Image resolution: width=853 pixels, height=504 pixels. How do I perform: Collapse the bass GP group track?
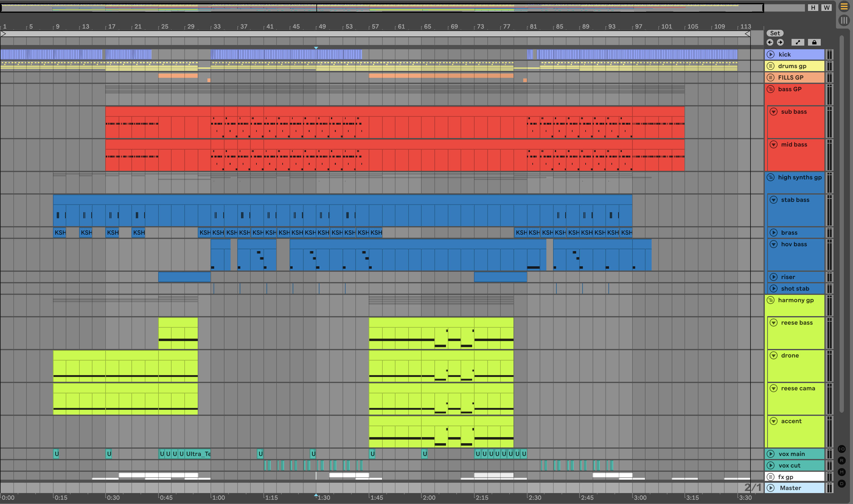771,89
